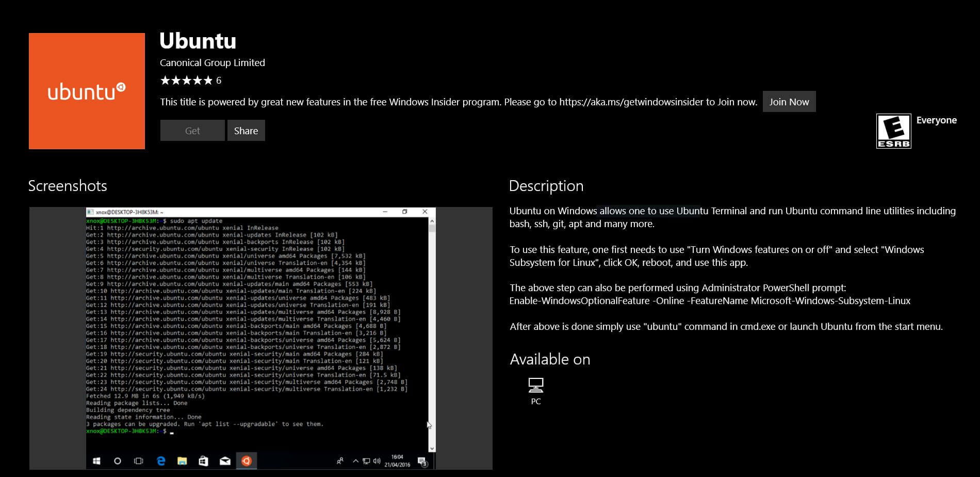Viewport: 980px width, 477px height.
Task: Open the Ubuntu terminal screenshot thumbnail
Action: tap(260, 338)
